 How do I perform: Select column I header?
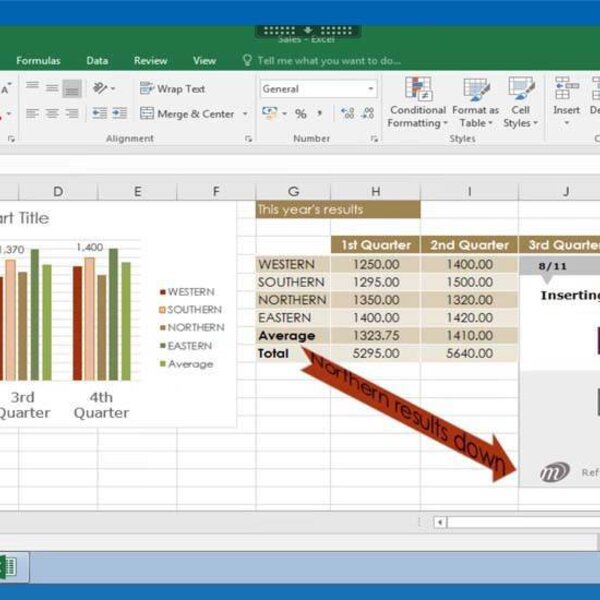pyautogui.click(x=470, y=191)
